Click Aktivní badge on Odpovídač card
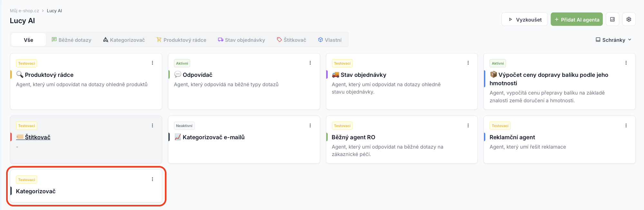 tap(182, 63)
